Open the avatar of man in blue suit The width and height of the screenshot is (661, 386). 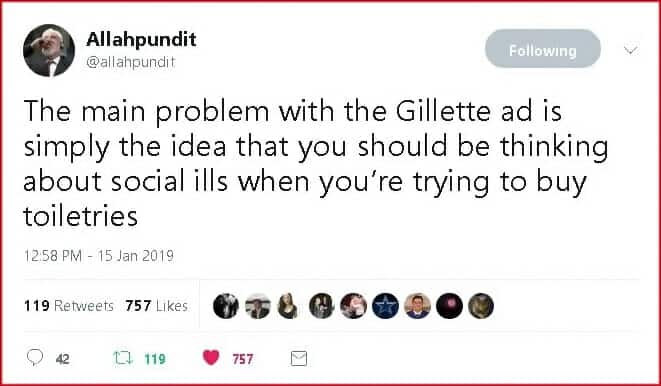[x=417, y=306]
